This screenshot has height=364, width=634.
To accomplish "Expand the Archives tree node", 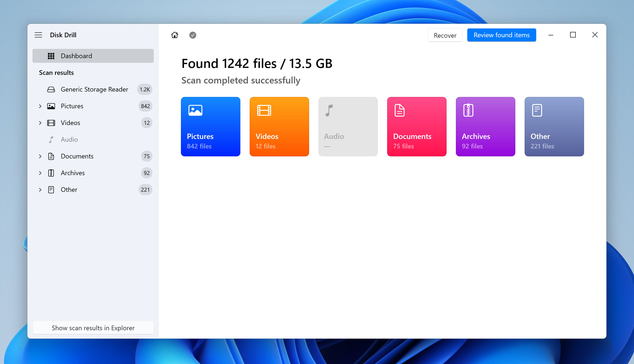I will click(x=40, y=173).
